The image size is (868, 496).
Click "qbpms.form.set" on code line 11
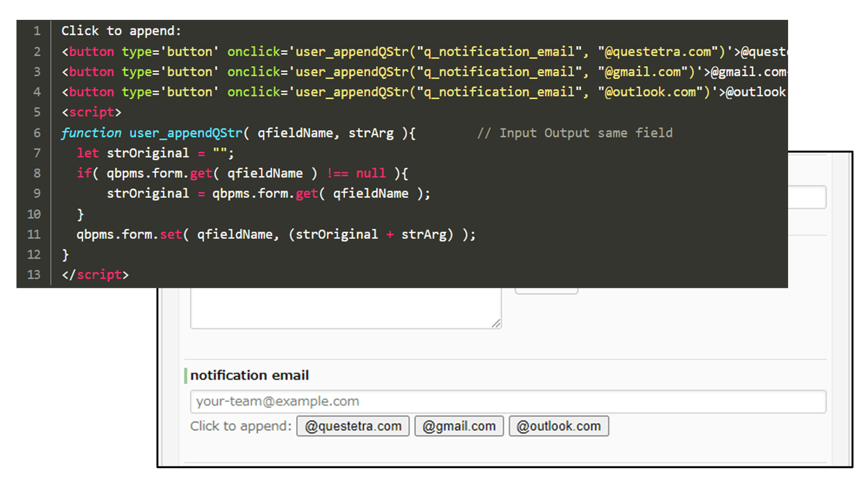pos(129,234)
